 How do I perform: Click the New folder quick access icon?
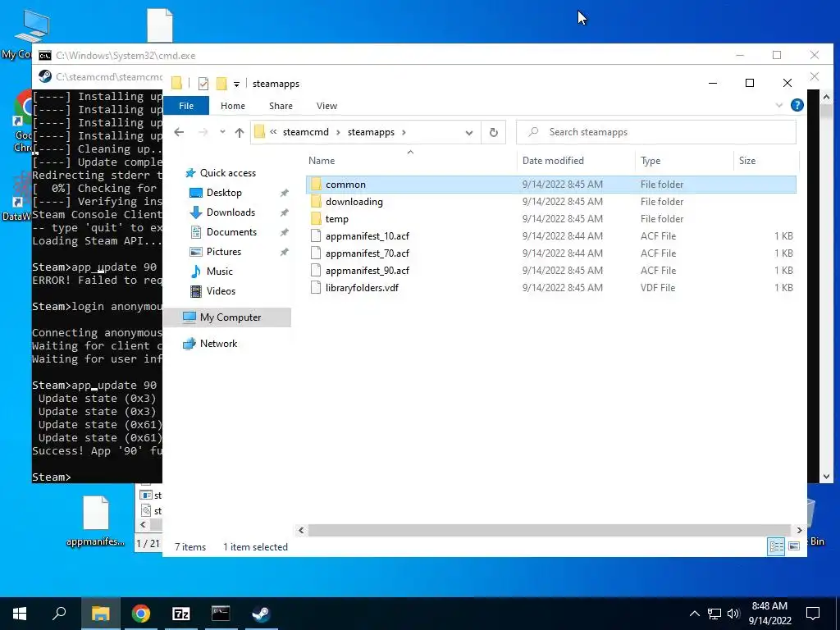tap(221, 84)
